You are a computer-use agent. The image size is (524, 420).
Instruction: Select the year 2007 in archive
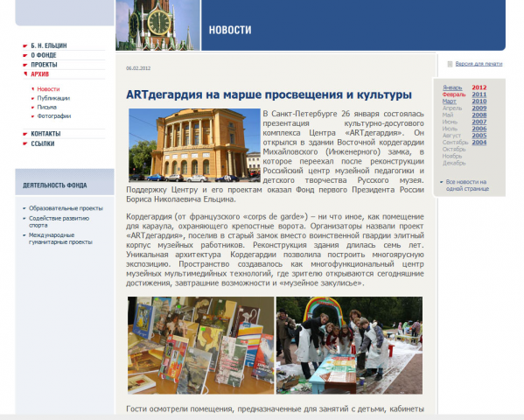click(479, 122)
